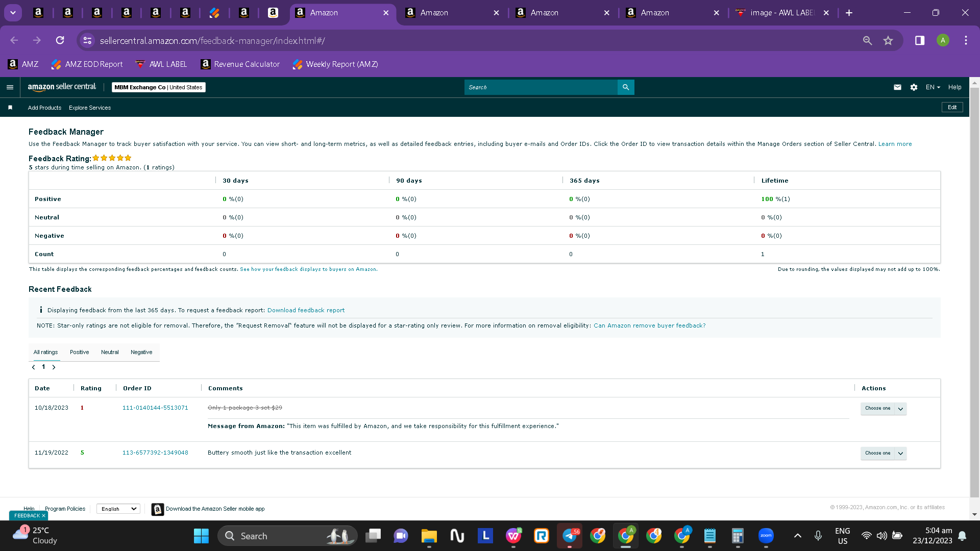Image resolution: width=980 pixels, height=551 pixels.
Task: Open Add Products in the navigation bar
Action: tap(44, 108)
